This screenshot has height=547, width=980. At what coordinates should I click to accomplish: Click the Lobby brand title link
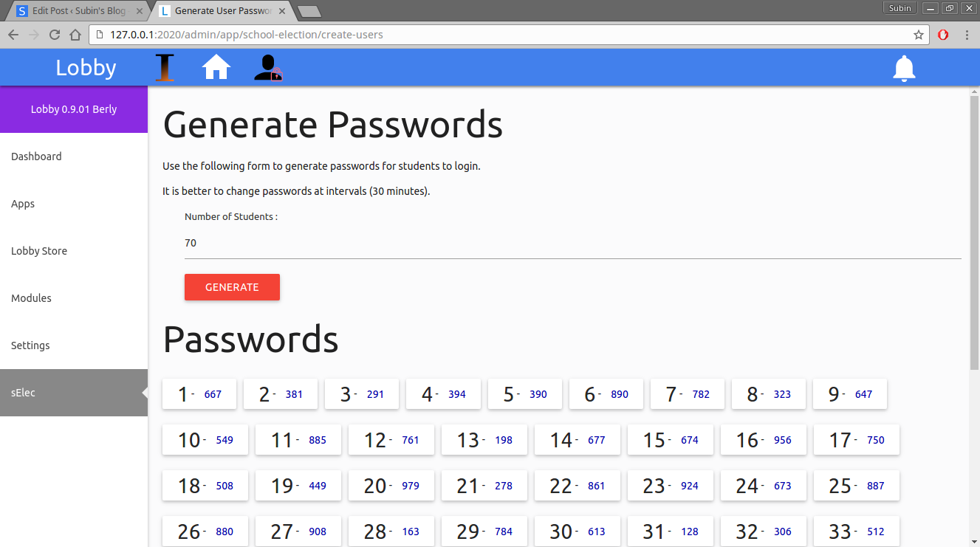86,68
